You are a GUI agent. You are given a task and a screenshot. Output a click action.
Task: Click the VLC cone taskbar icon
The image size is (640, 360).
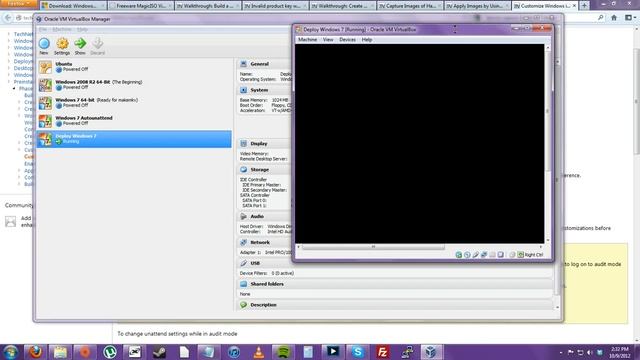[x=259, y=352]
